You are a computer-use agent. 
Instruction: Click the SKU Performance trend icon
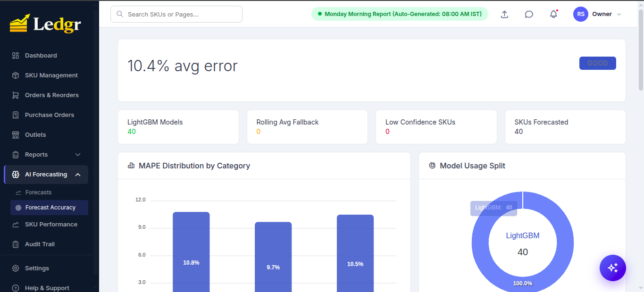pos(16,225)
